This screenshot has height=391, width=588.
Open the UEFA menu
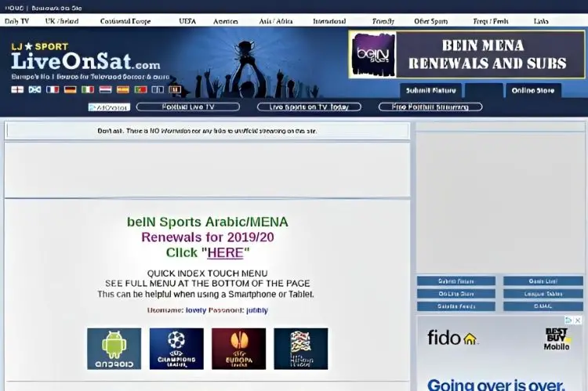pyautogui.click(x=187, y=21)
